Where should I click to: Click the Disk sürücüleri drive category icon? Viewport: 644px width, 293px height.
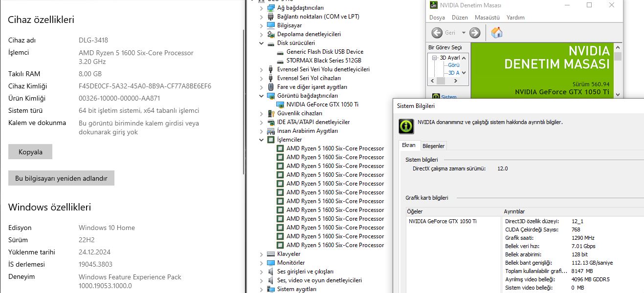pos(271,43)
